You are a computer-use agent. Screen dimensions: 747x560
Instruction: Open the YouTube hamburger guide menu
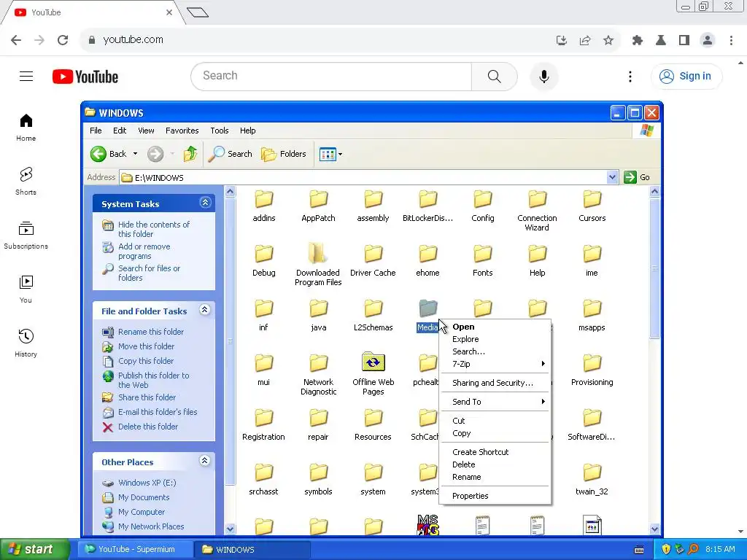tap(26, 76)
